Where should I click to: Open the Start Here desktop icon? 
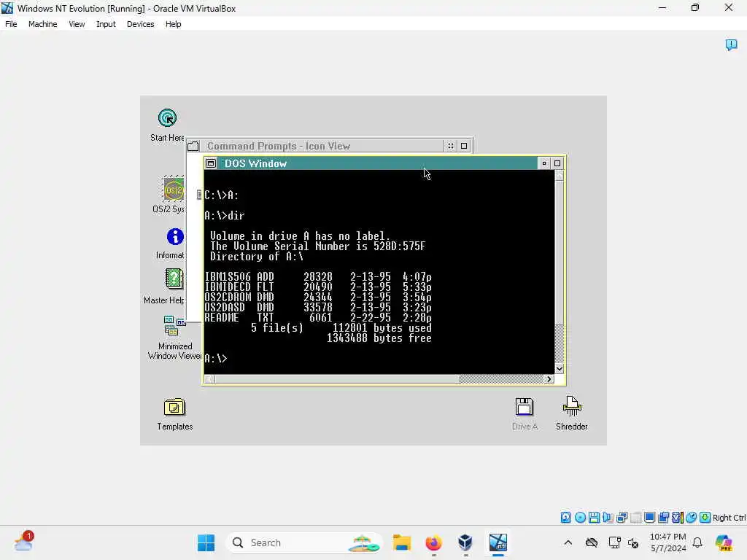coord(167,118)
